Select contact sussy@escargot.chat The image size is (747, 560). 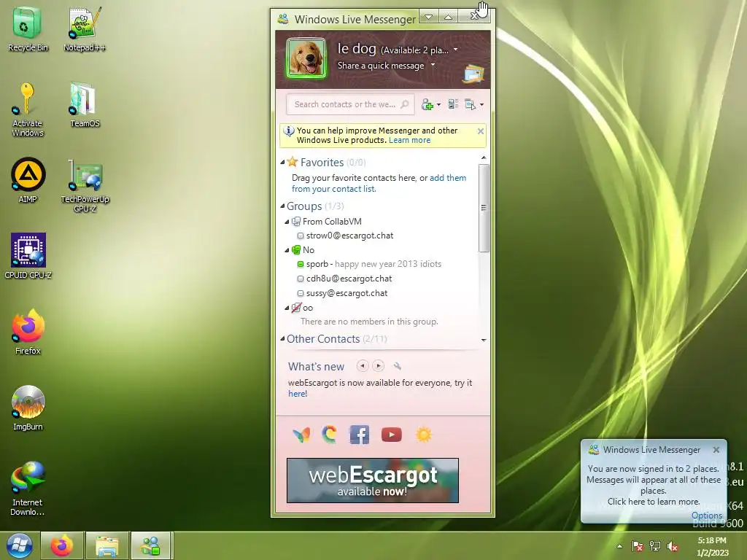[347, 293]
